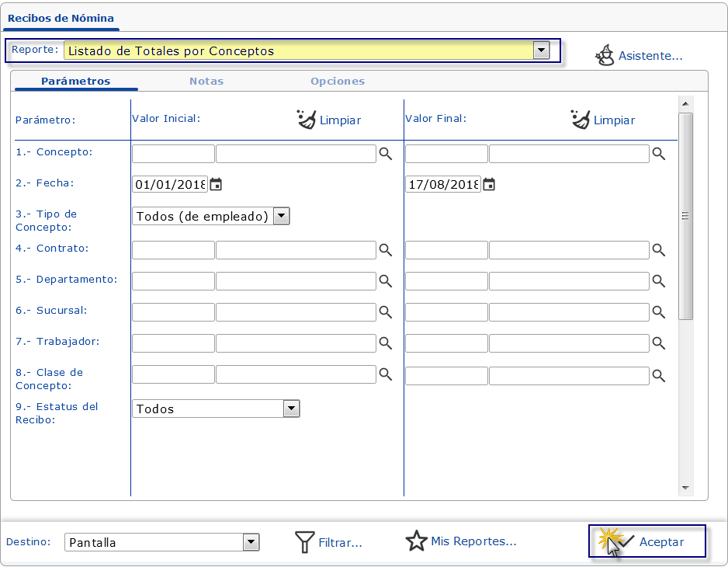
Task: Search final Sucursal with magnifier icon
Action: (x=658, y=312)
